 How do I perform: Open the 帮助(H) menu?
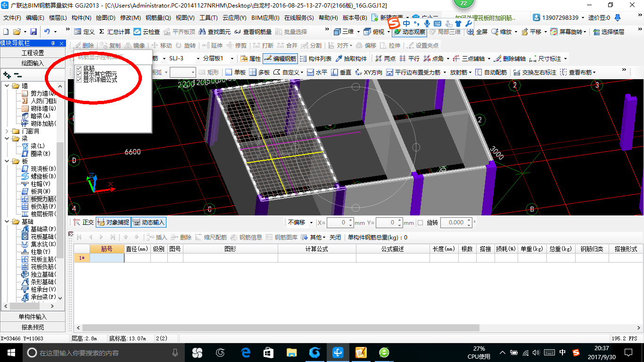point(328,18)
